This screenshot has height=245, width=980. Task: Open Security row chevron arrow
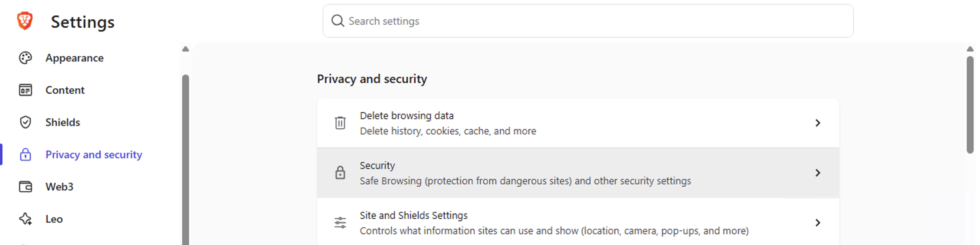[818, 173]
